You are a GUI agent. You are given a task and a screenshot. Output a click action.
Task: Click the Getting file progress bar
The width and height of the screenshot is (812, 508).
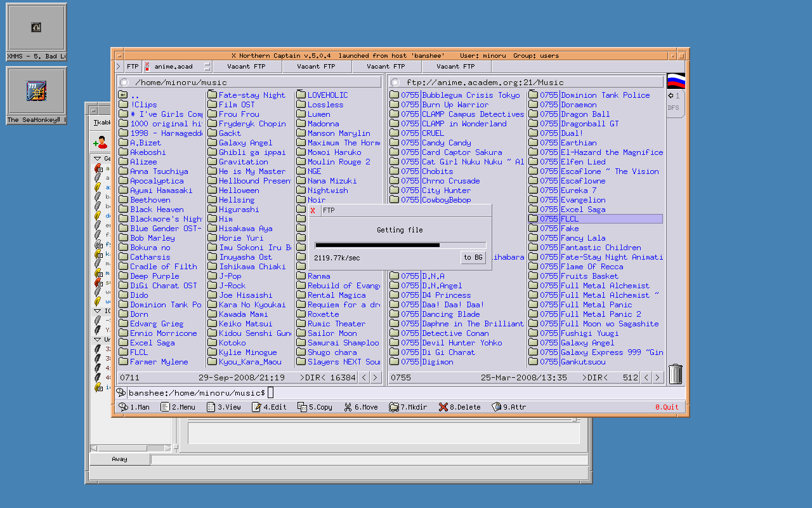pos(400,245)
